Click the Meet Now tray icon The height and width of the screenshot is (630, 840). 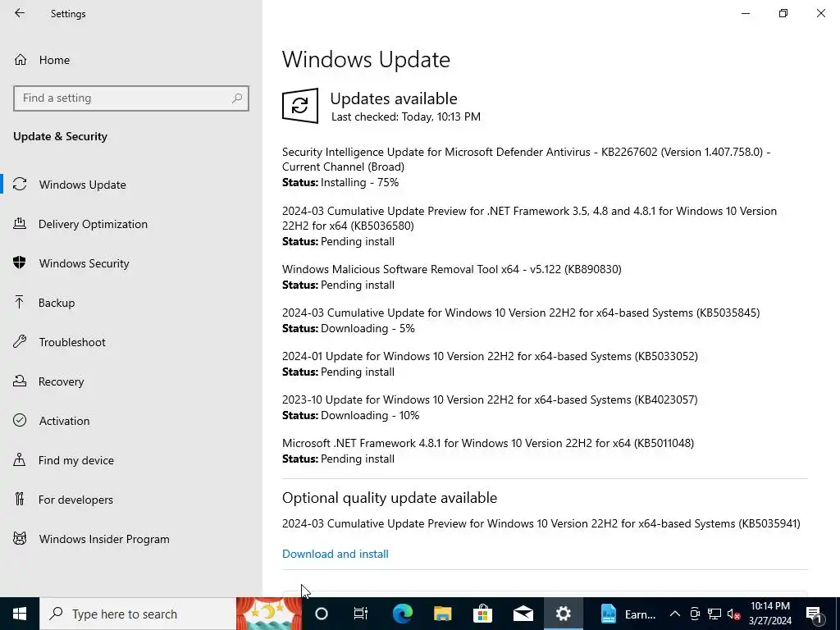695,614
